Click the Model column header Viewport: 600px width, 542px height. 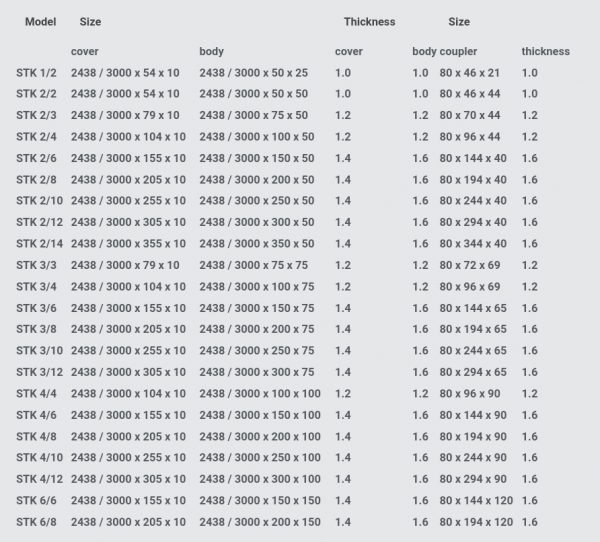pos(41,22)
